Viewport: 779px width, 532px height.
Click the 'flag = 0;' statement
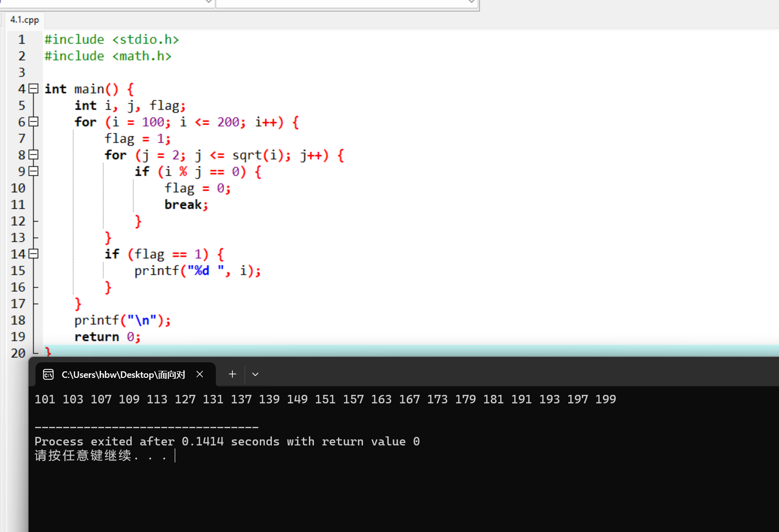coord(198,188)
